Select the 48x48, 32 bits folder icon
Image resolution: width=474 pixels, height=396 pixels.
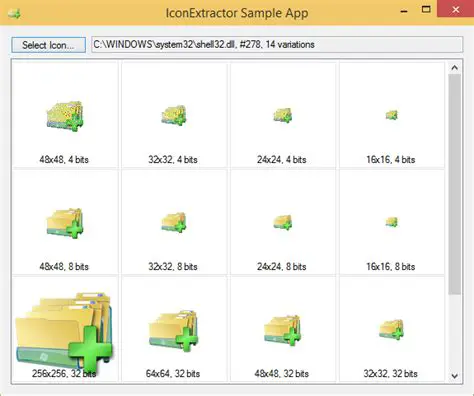click(x=282, y=330)
